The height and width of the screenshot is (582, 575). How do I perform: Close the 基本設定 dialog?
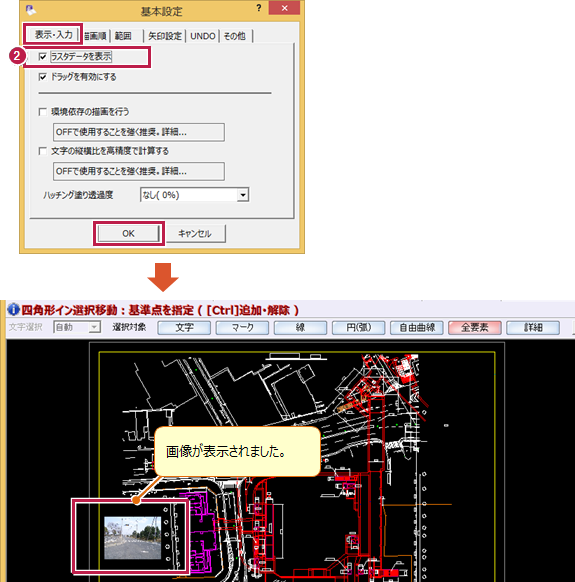click(284, 8)
